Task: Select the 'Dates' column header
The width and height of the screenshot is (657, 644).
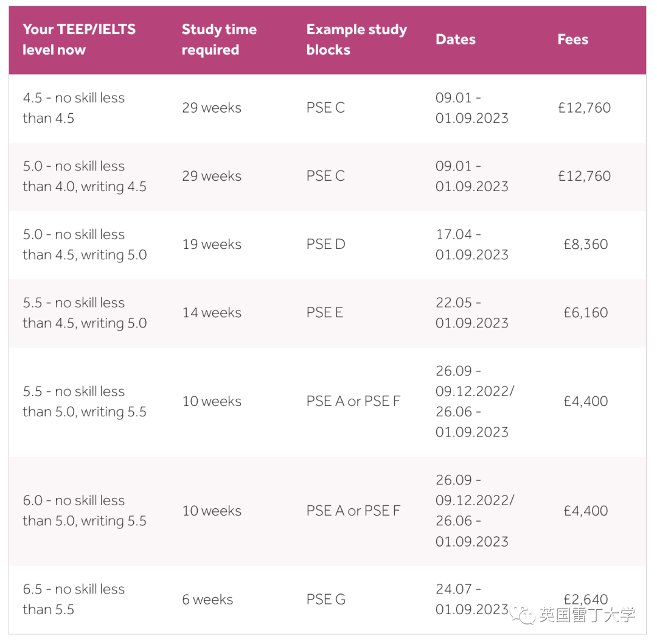Action: [456, 40]
